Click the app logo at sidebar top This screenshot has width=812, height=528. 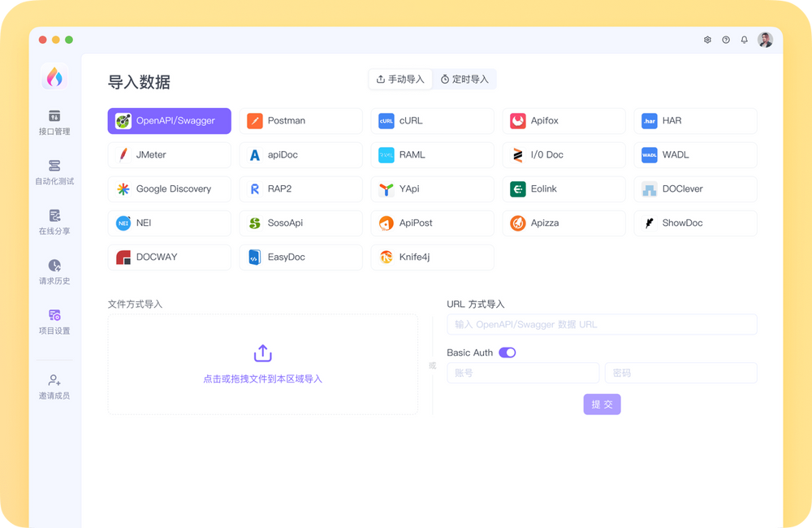[54, 76]
